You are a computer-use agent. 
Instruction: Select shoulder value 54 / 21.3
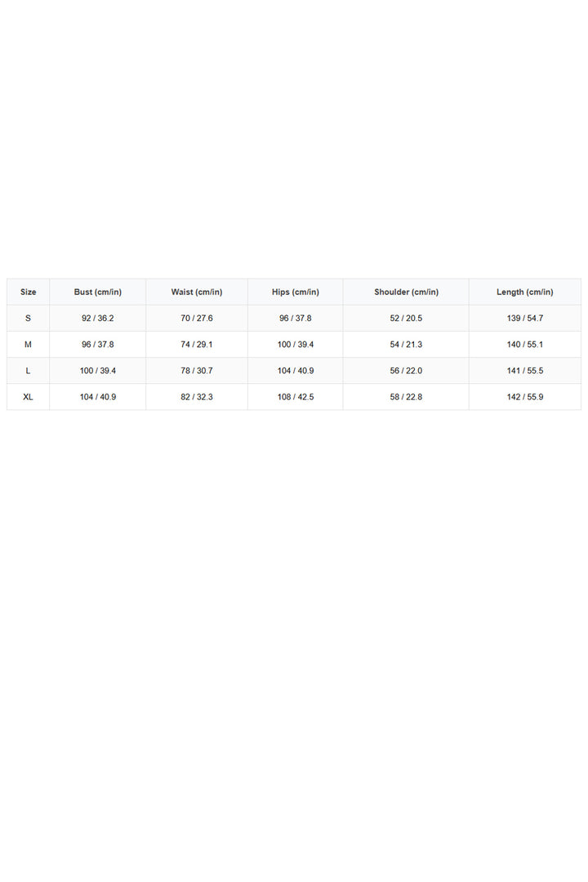[406, 345]
